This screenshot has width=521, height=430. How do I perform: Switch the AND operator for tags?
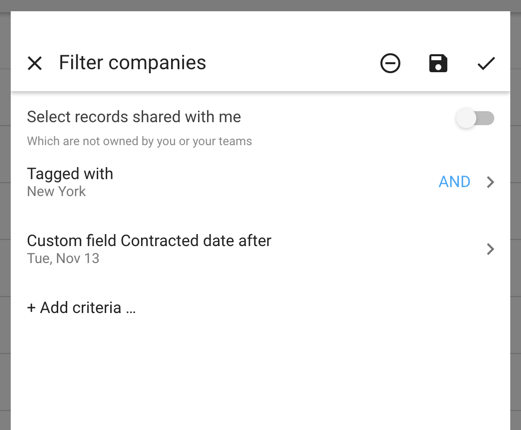coord(454,182)
